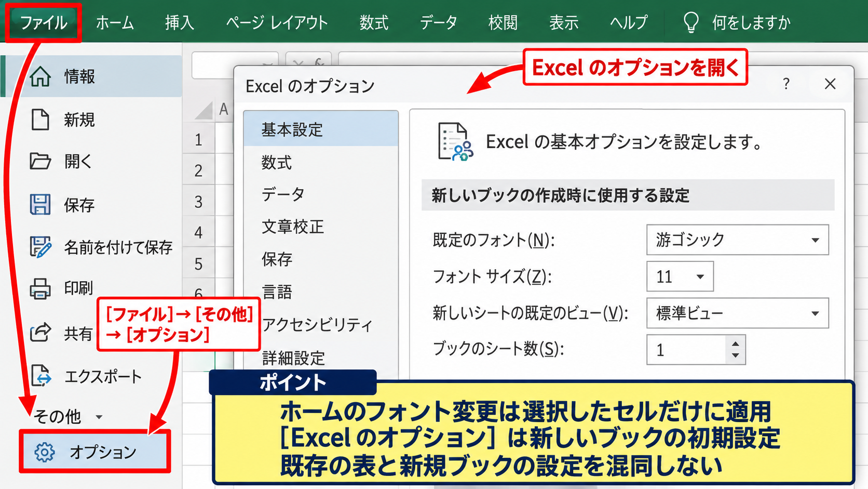Close the Excel のオプション dialog

[x=830, y=84]
